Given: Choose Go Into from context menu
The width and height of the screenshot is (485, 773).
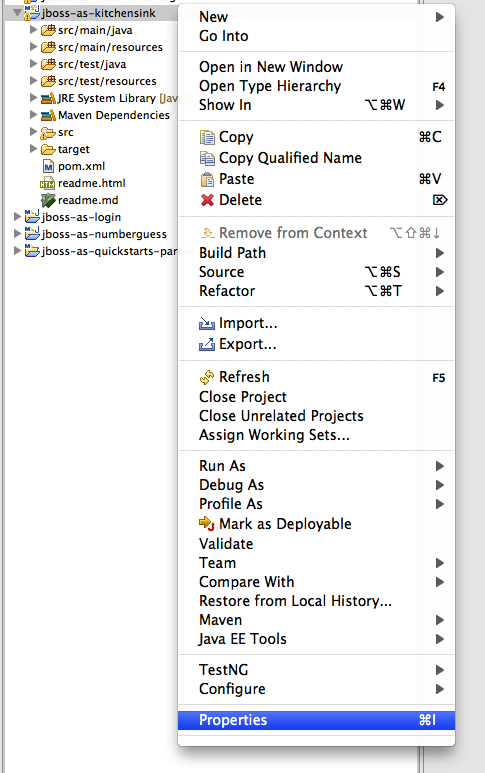Looking at the screenshot, I should (x=316, y=36).
